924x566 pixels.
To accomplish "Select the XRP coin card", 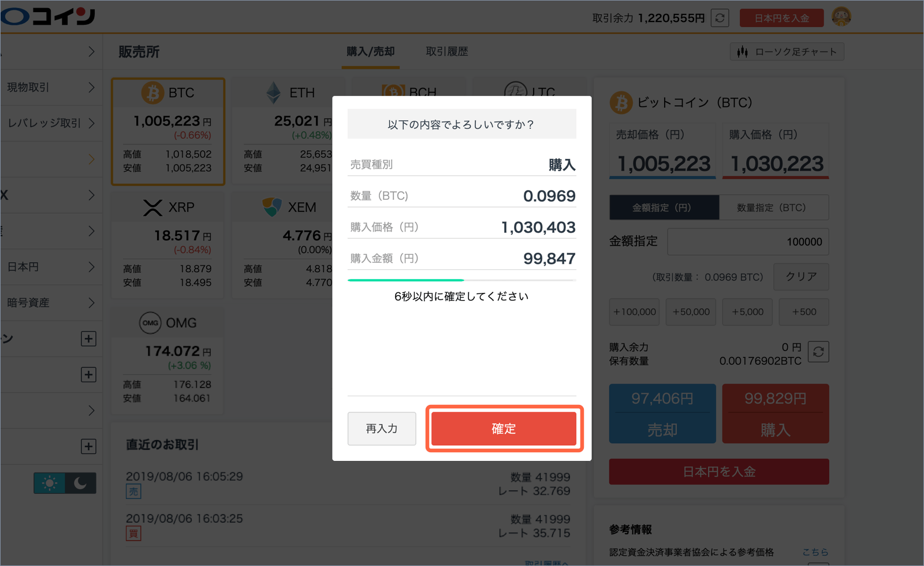I will click(x=168, y=245).
